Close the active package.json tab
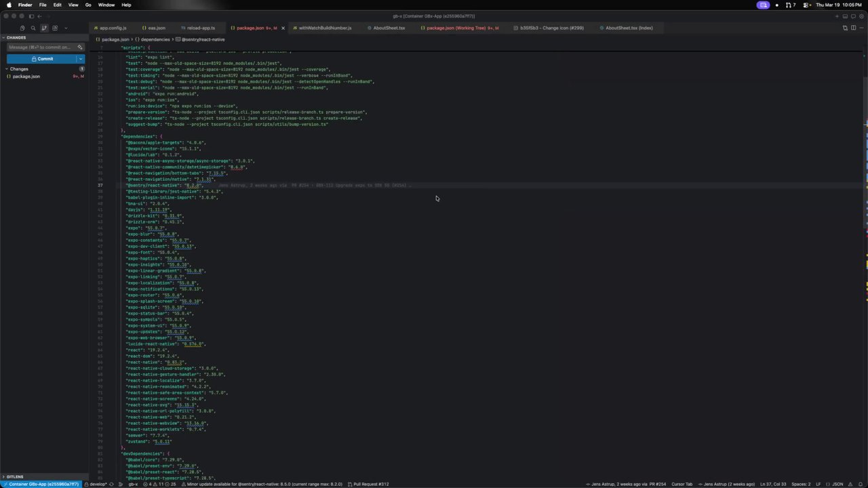This screenshot has width=868, height=488. [x=283, y=28]
